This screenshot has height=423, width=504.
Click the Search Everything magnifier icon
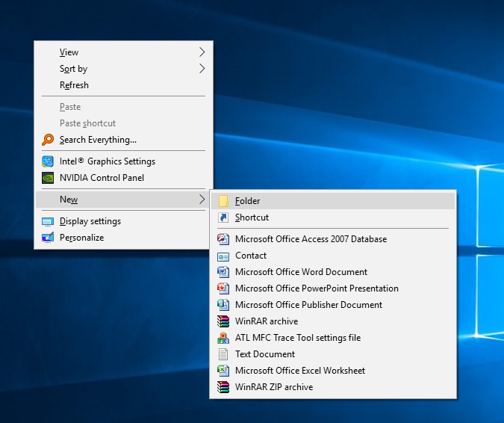48,140
